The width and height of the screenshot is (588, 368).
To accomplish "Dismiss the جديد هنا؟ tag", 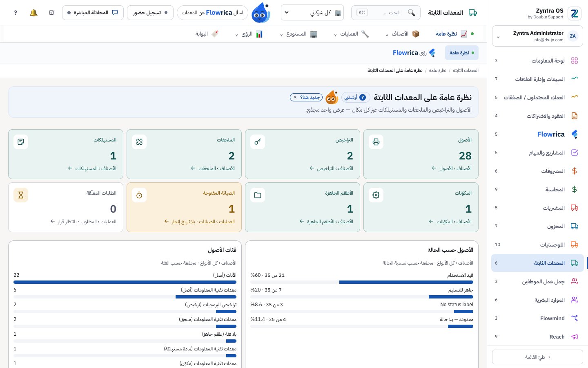I will tap(295, 97).
